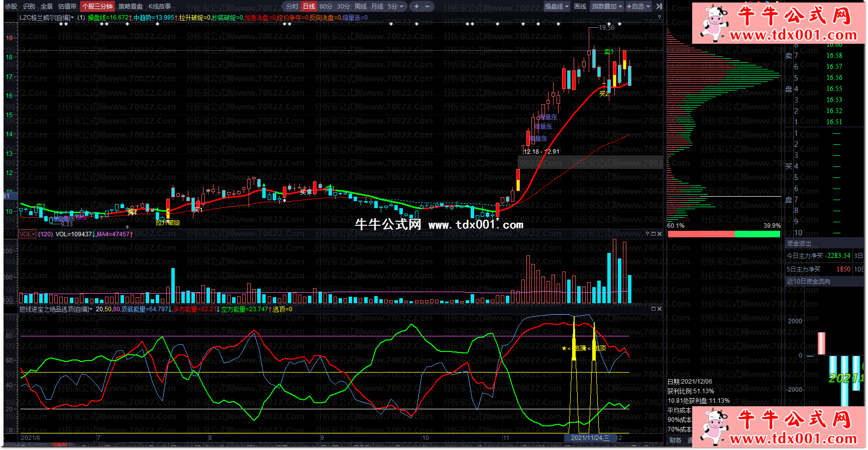Click the 拉升破绽 label on chart
The height and width of the screenshot is (450, 868).
168,223
